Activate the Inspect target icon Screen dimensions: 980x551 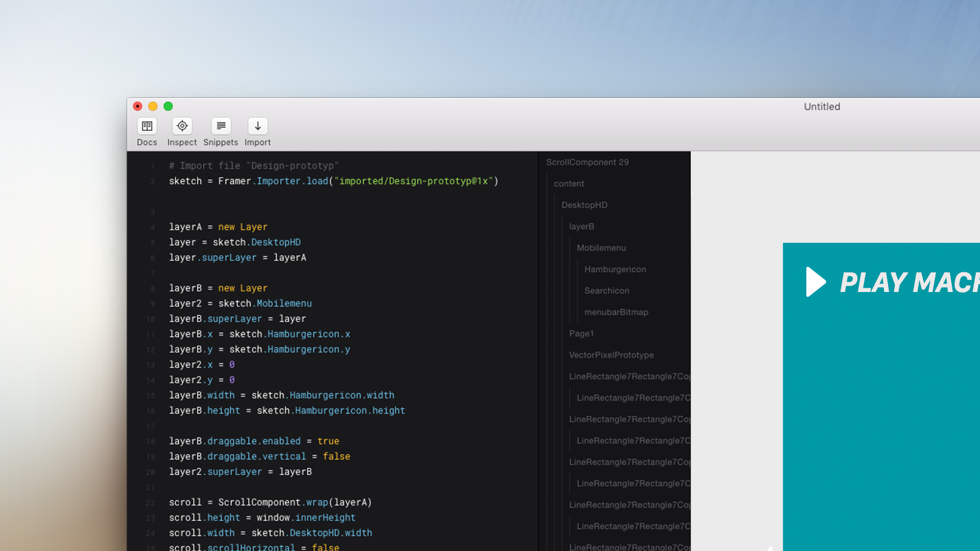[x=182, y=126]
